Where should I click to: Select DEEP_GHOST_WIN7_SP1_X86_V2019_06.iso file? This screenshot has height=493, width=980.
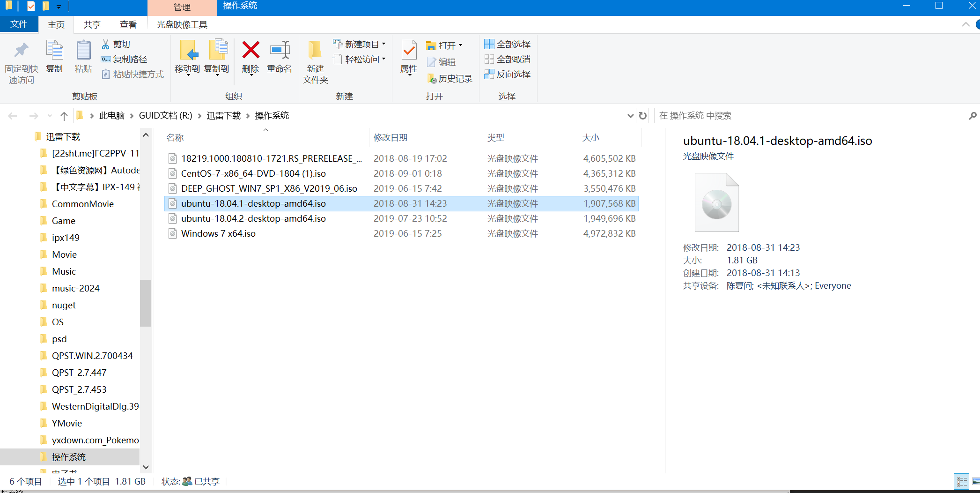pyautogui.click(x=401, y=188)
